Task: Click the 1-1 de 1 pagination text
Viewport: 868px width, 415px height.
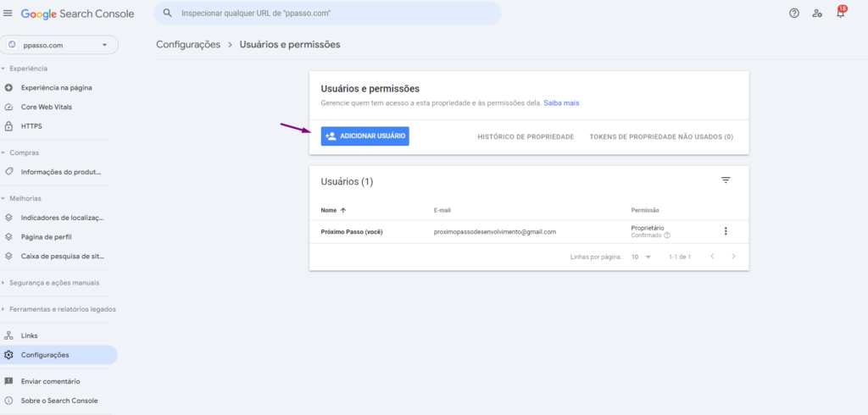Action: point(679,257)
